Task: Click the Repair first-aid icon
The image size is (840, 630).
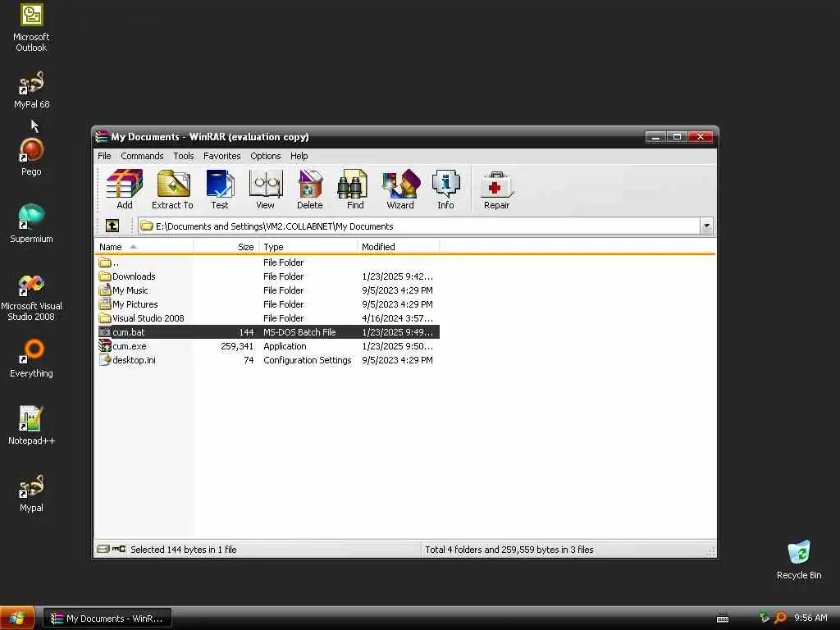Action: pos(496,189)
